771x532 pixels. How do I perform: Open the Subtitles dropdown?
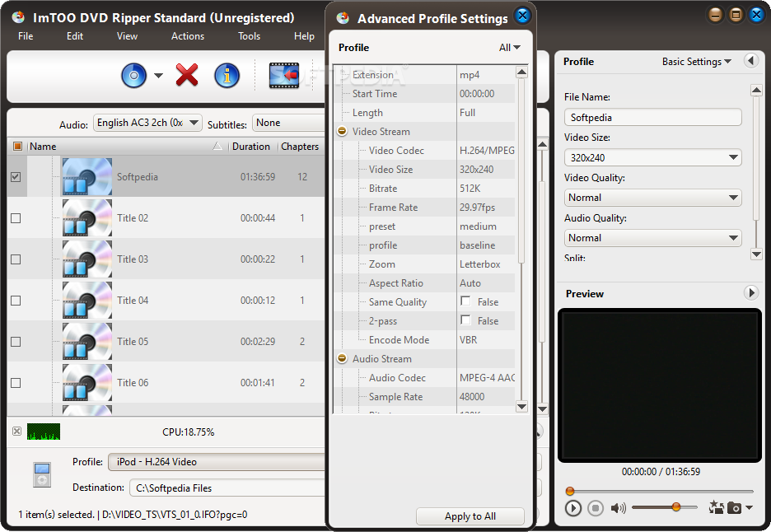(x=288, y=123)
